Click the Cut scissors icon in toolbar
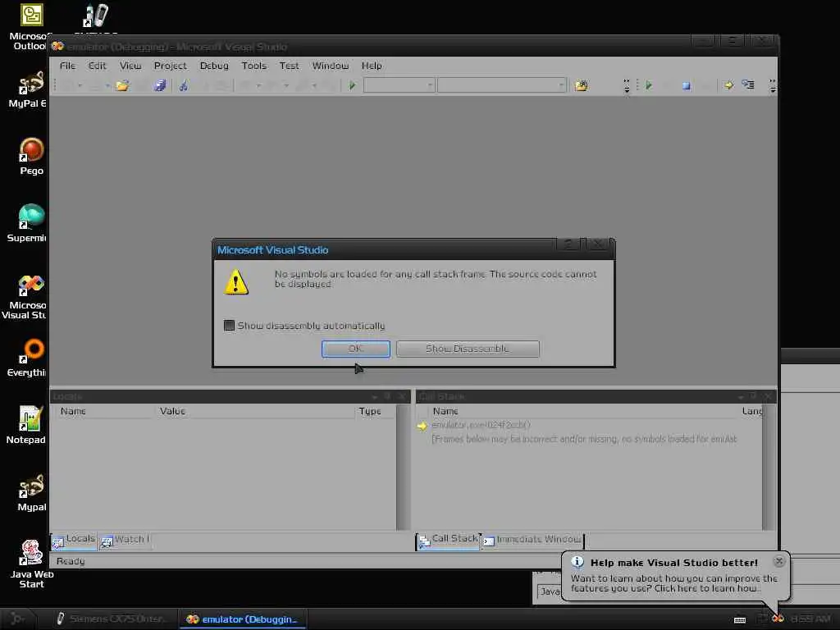Screen dimensions: 840x630 pyautogui.click(x=184, y=85)
